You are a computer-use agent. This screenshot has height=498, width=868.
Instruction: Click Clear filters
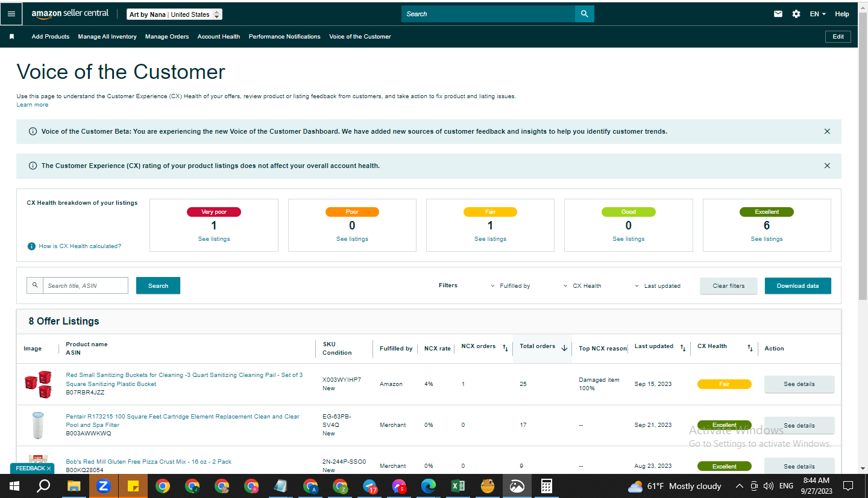pos(729,286)
